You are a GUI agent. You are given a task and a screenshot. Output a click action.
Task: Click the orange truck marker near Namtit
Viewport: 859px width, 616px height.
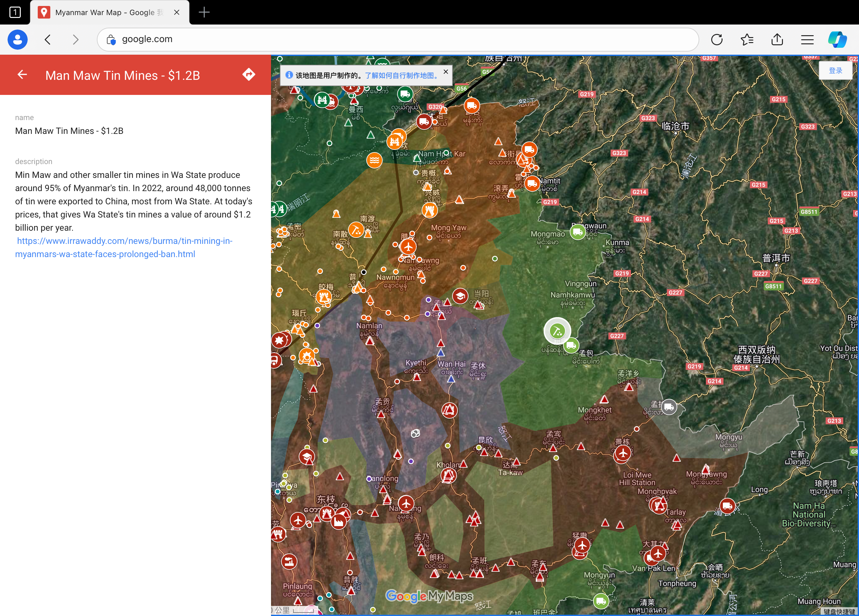[532, 183]
